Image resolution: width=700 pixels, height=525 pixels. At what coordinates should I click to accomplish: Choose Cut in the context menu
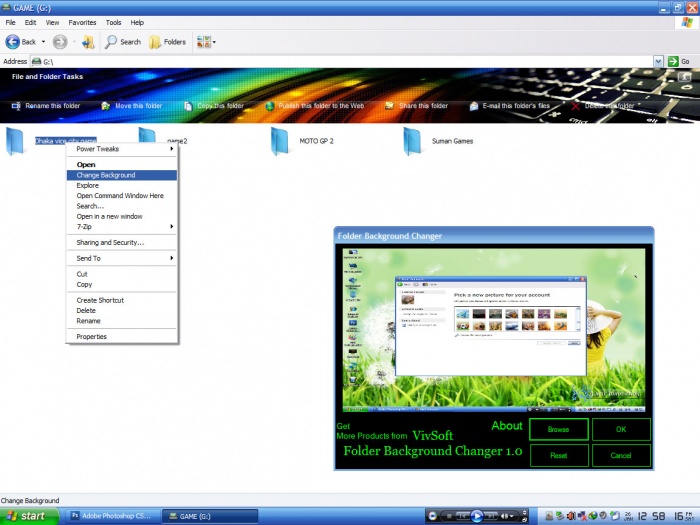pyautogui.click(x=121, y=274)
